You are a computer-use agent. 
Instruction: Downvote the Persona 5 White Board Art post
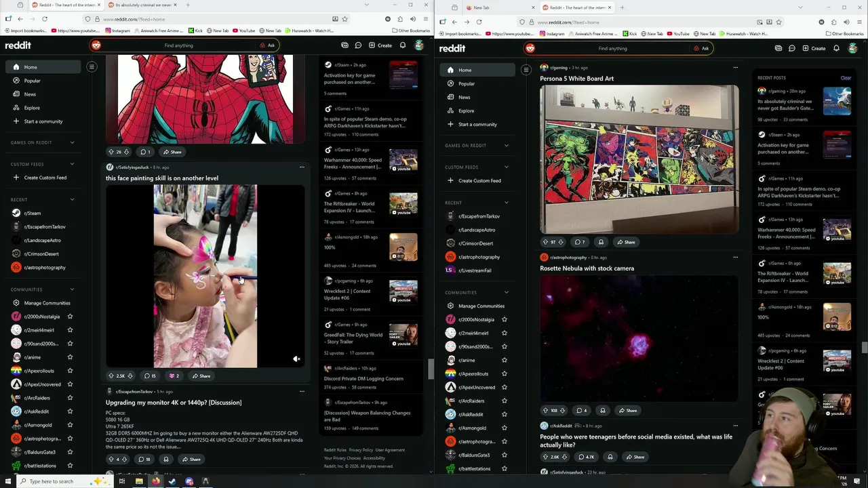click(561, 242)
